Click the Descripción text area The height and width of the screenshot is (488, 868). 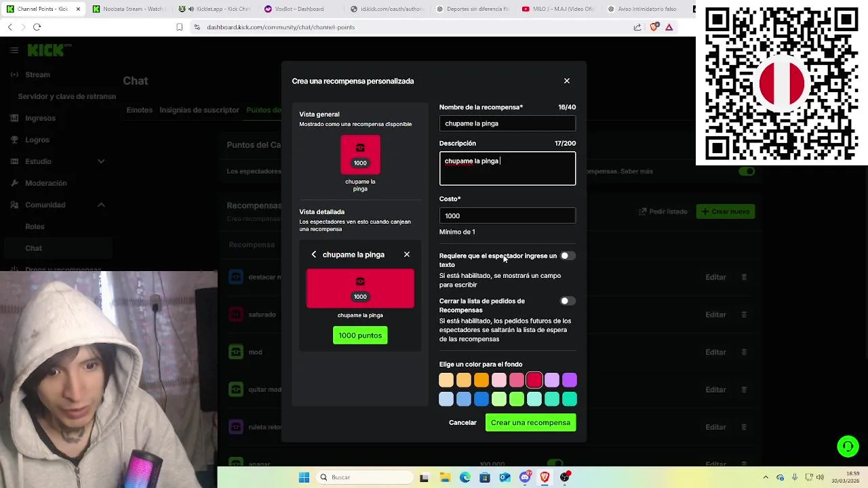[507, 169]
